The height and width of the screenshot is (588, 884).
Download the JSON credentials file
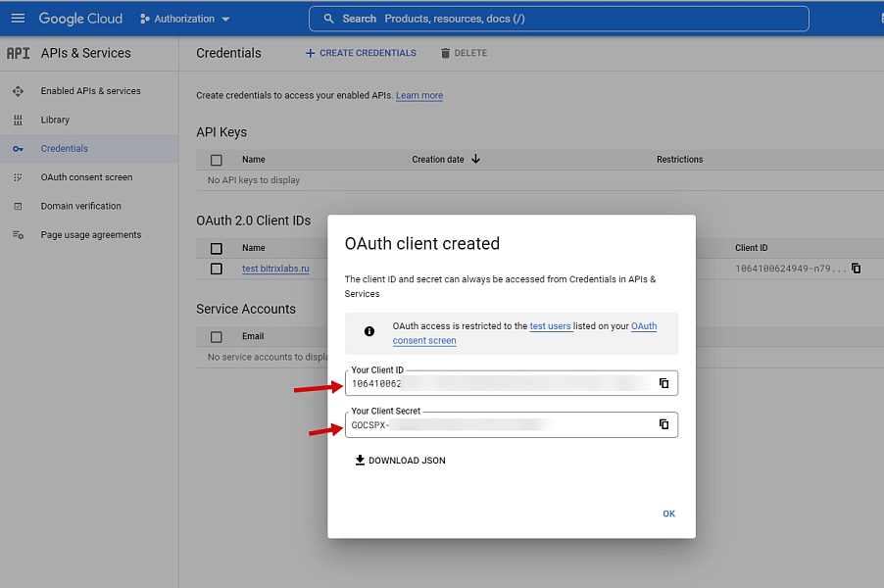click(400, 460)
